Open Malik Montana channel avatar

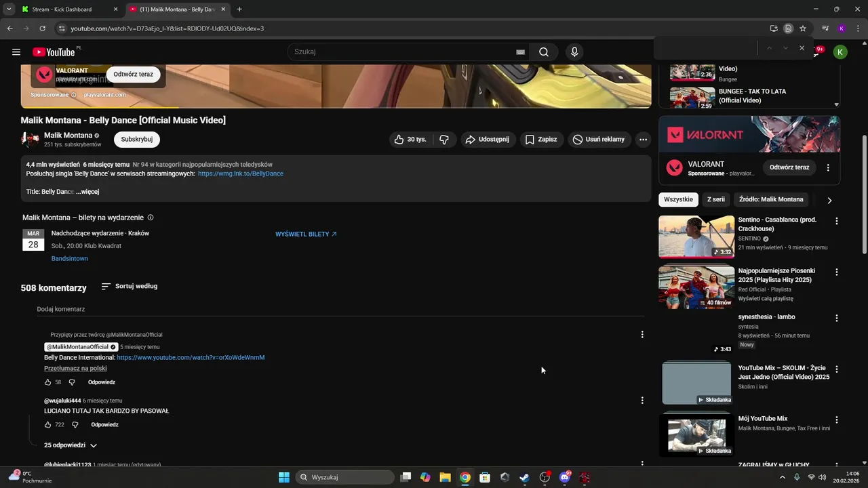click(30, 140)
